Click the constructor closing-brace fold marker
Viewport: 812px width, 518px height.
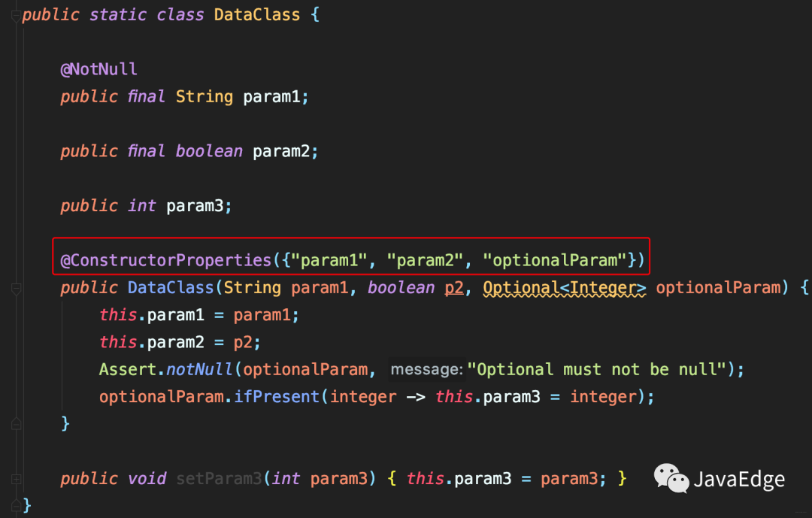point(16,424)
